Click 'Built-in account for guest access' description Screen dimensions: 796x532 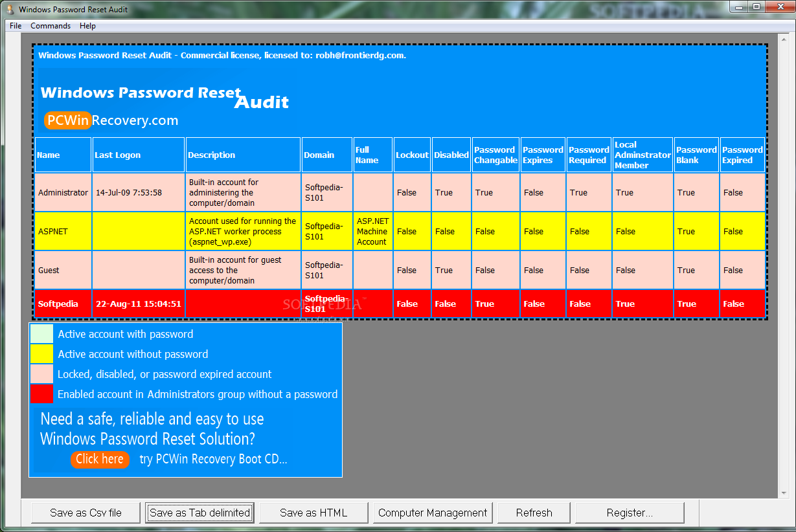[x=244, y=270]
